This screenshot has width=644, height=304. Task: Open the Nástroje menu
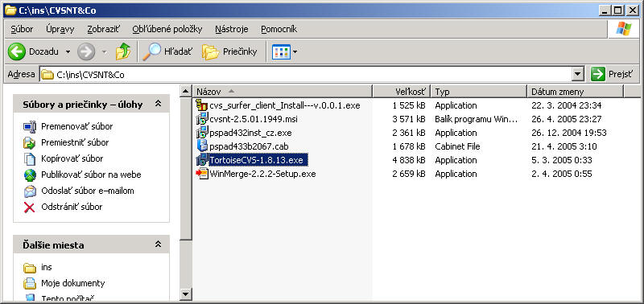pos(232,29)
